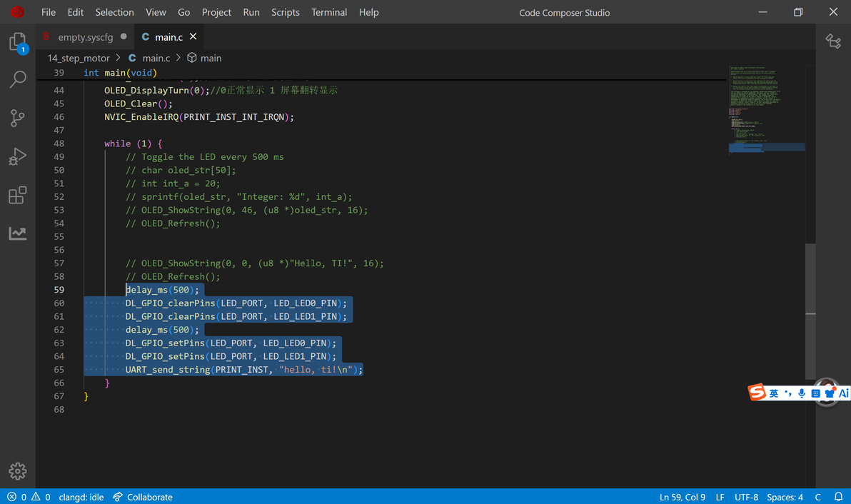
Task: Click the DL_GPIO_clearPins LED_LED1_PIN line
Action: 236,316
